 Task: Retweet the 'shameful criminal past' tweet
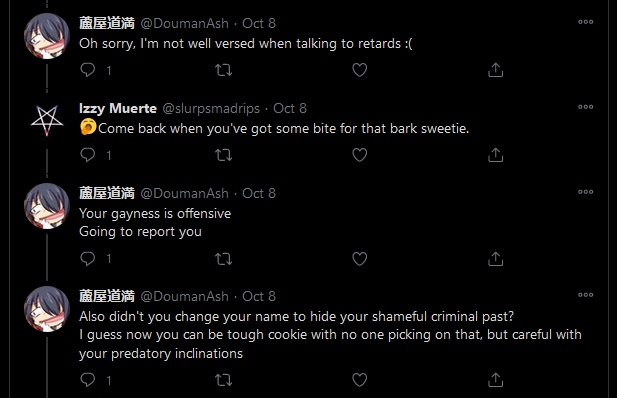[x=223, y=380]
